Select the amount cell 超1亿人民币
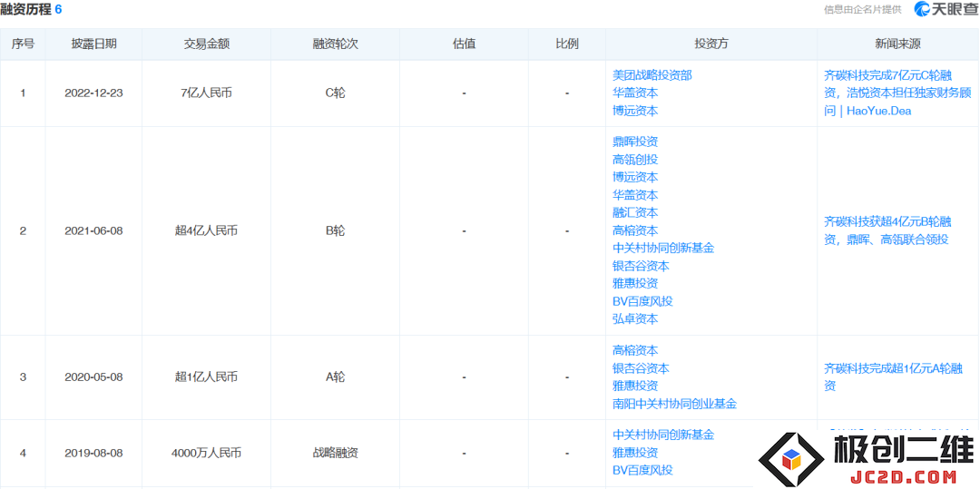 [206, 377]
